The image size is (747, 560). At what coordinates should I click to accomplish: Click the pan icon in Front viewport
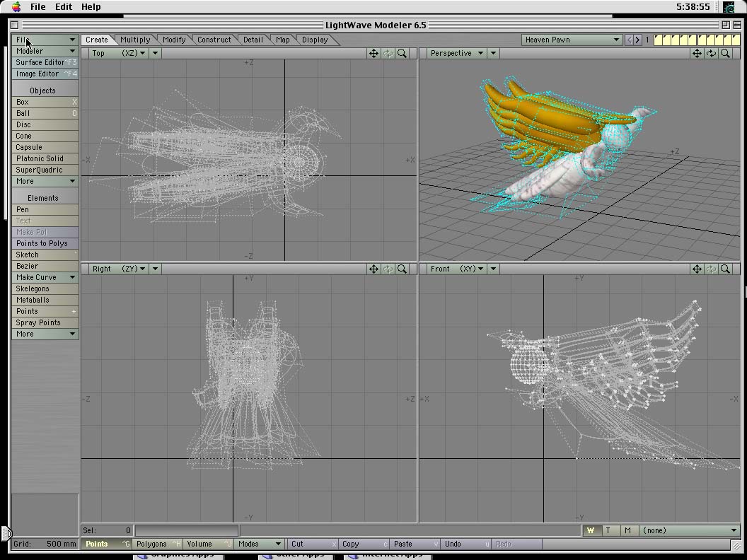[x=697, y=269]
